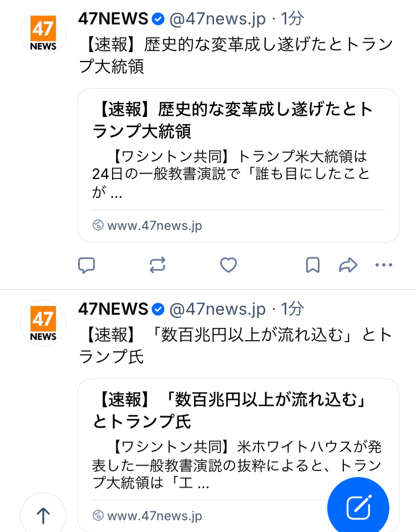Like the first post with heart icon
The width and height of the screenshot is (416, 532).
coord(229,265)
